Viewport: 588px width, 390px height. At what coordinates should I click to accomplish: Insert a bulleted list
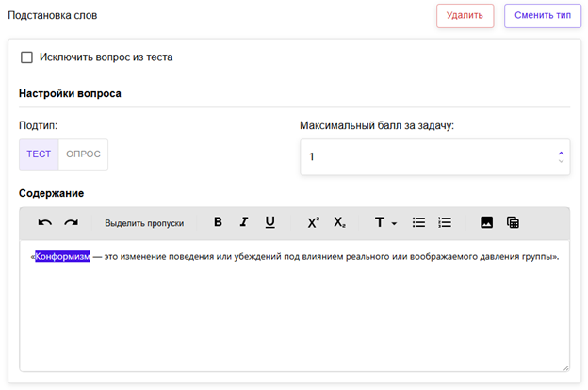418,222
